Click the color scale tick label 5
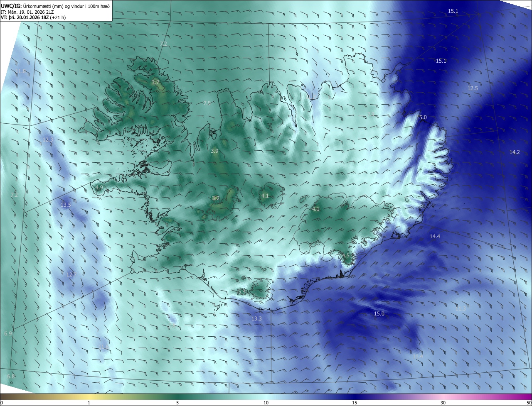 177,403
